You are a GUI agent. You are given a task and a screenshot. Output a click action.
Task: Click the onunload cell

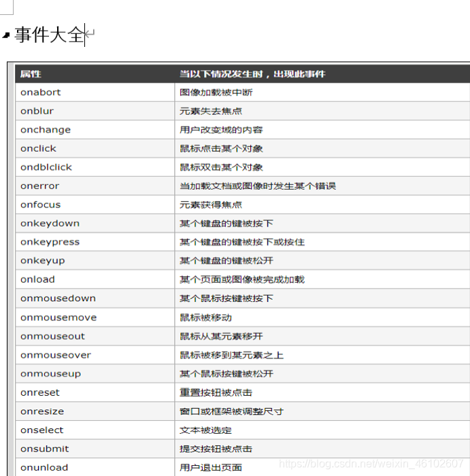95,468
